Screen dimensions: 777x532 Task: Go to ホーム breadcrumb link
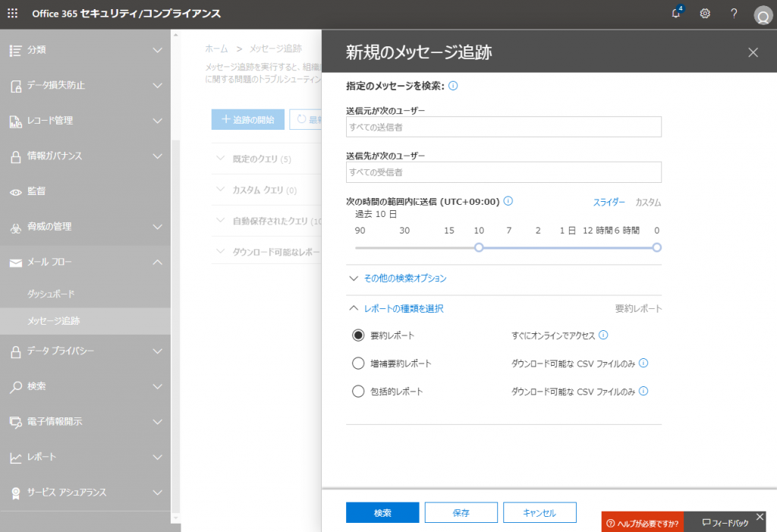click(x=216, y=49)
